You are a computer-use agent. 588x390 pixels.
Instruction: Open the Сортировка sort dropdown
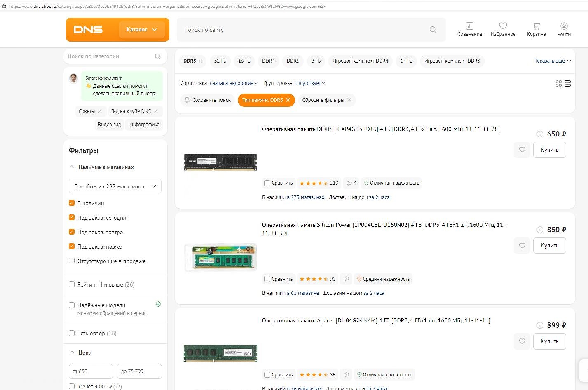point(234,83)
